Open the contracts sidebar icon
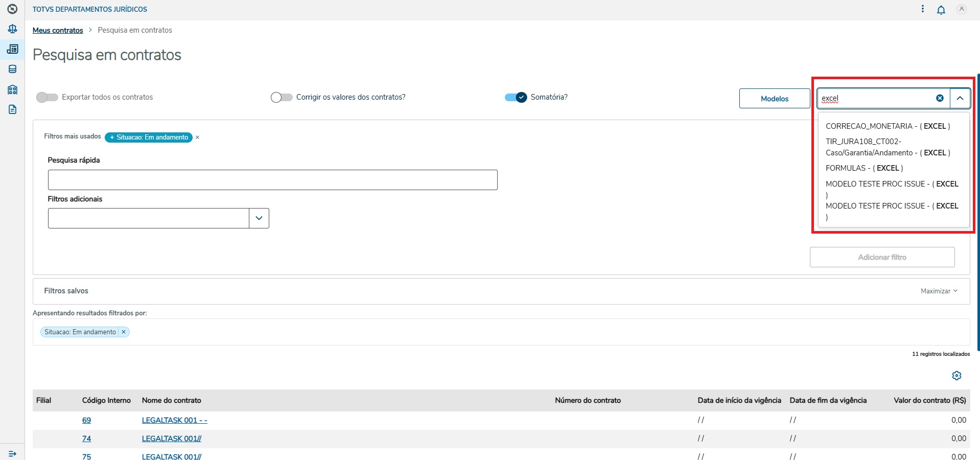Image resolution: width=980 pixels, height=460 pixels. coord(12,49)
